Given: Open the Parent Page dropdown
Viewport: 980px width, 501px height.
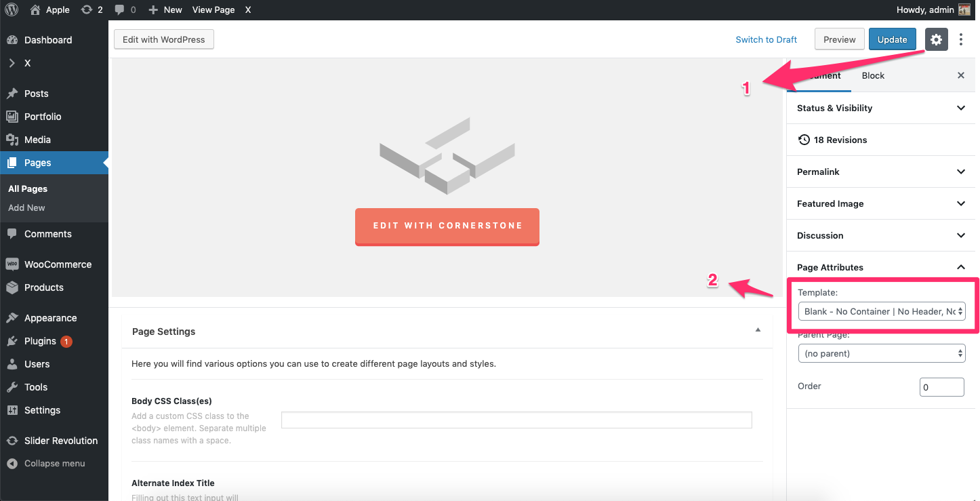Looking at the screenshot, I should tap(881, 353).
